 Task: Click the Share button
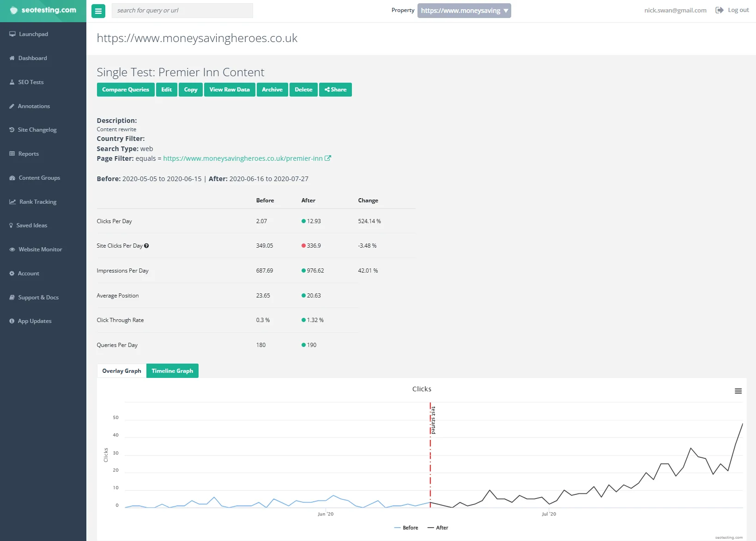(335, 90)
